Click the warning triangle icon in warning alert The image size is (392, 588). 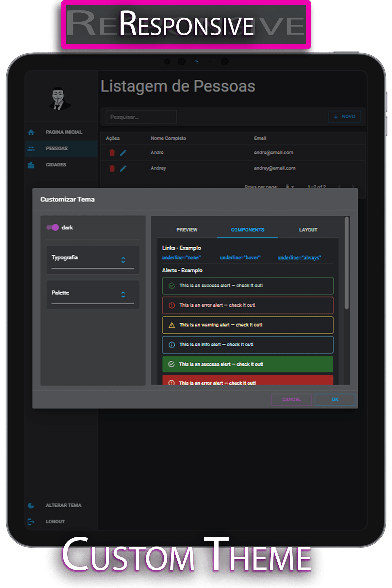171,325
